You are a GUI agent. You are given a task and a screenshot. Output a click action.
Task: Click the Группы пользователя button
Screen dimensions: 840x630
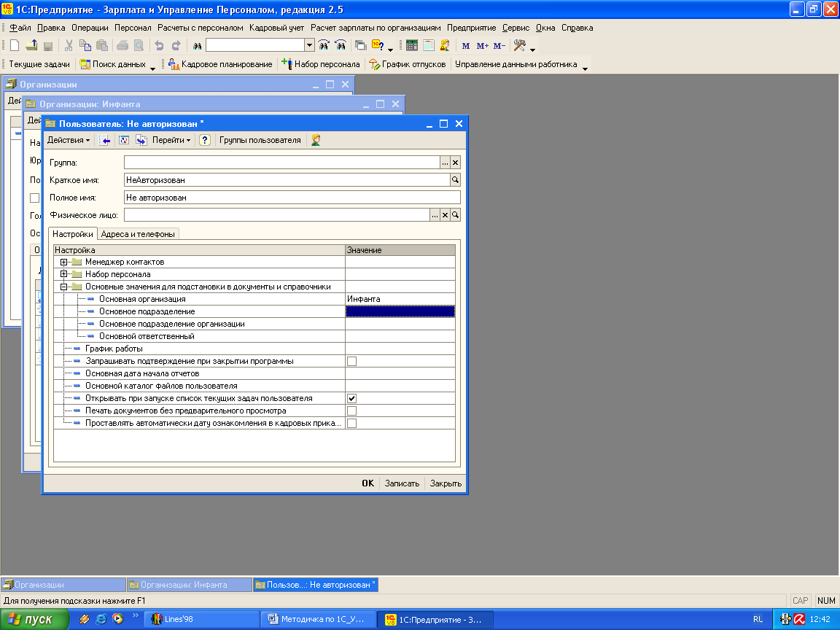(260, 140)
